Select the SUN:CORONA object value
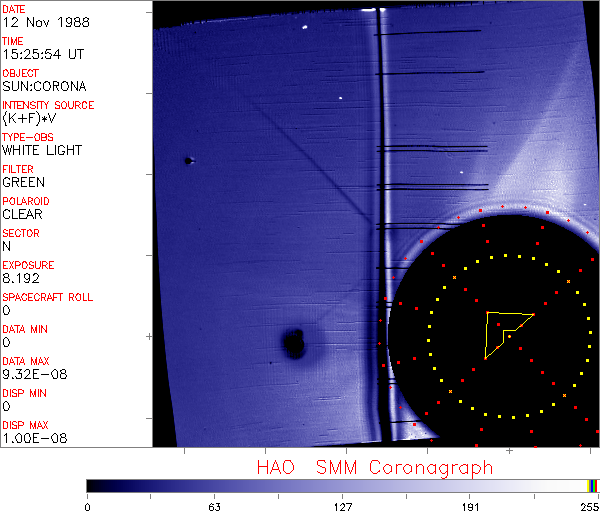Viewport: 600px width, 512px height. pyautogui.click(x=44, y=86)
